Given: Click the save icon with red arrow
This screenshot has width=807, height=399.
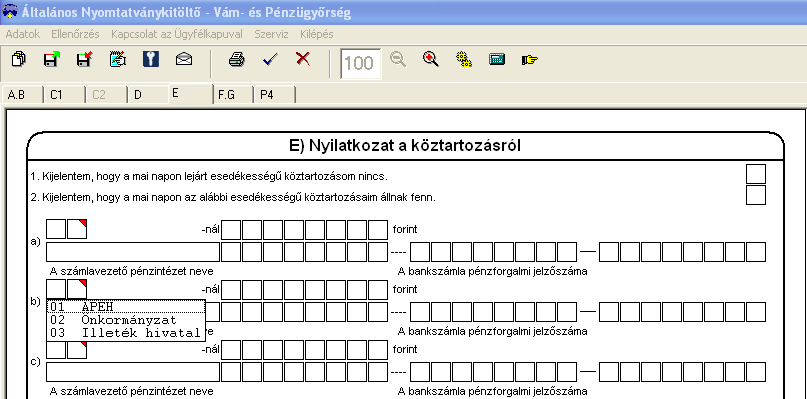Looking at the screenshot, I should click(x=84, y=59).
